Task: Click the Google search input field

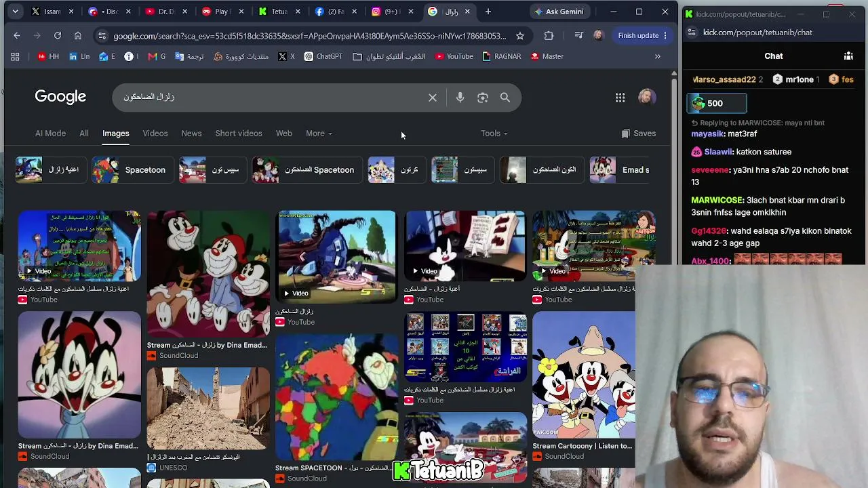Action: pos(271,98)
